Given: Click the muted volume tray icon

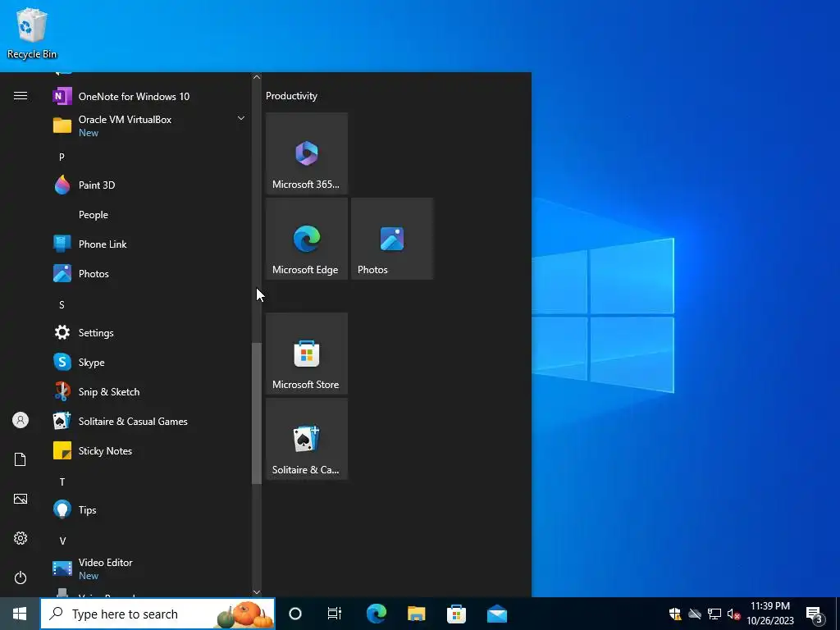Looking at the screenshot, I should pos(733,614).
